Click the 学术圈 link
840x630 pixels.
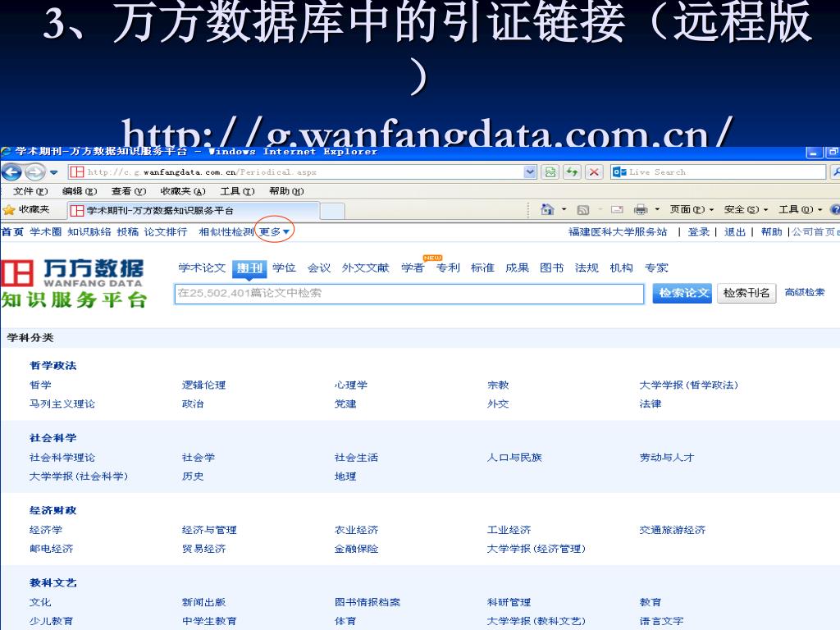pos(46,232)
